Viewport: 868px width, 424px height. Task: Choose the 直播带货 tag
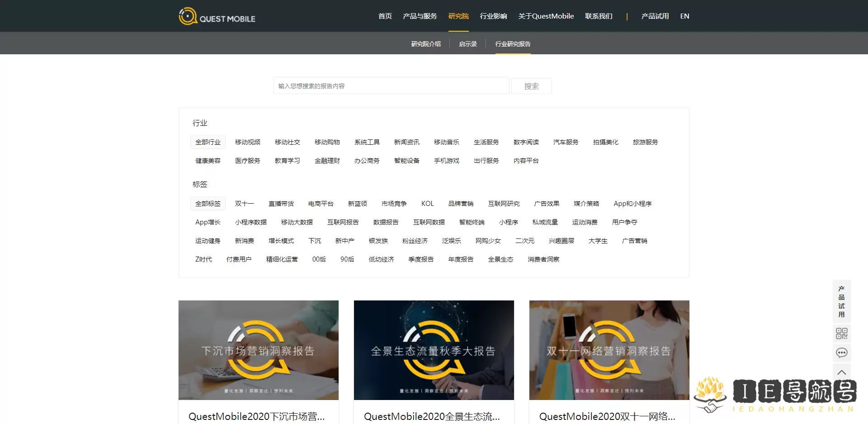[281, 204]
